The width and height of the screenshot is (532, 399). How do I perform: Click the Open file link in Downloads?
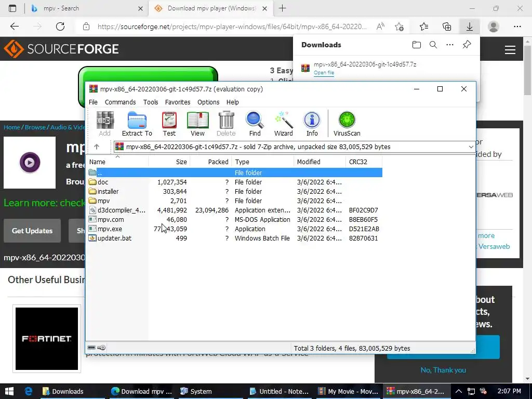(x=324, y=73)
